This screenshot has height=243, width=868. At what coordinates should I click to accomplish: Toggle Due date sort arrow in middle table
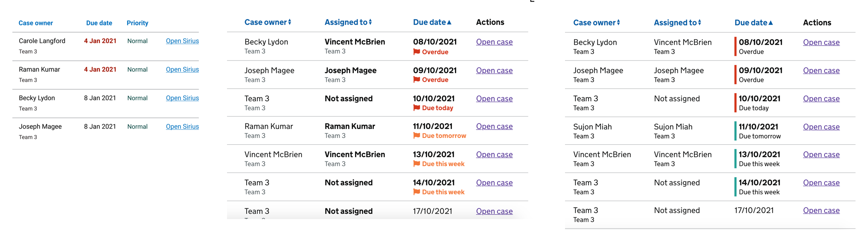[449, 22]
